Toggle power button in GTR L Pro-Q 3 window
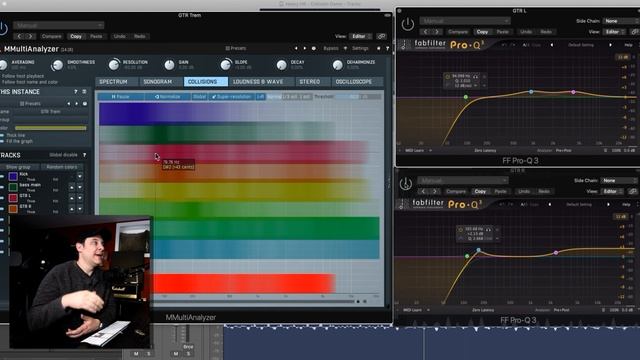This screenshot has width=640, height=360. pyautogui.click(x=407, y=24)
